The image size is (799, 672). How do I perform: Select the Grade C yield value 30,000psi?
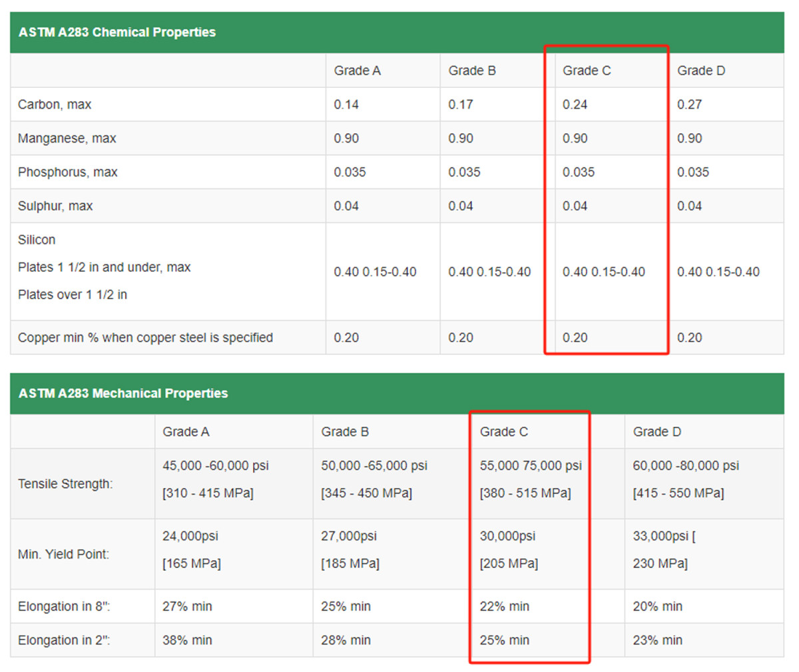(x=507, y=536)
